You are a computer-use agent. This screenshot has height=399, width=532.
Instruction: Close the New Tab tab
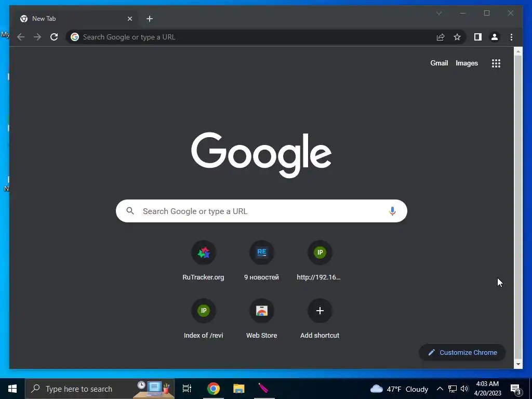[129, 19]
